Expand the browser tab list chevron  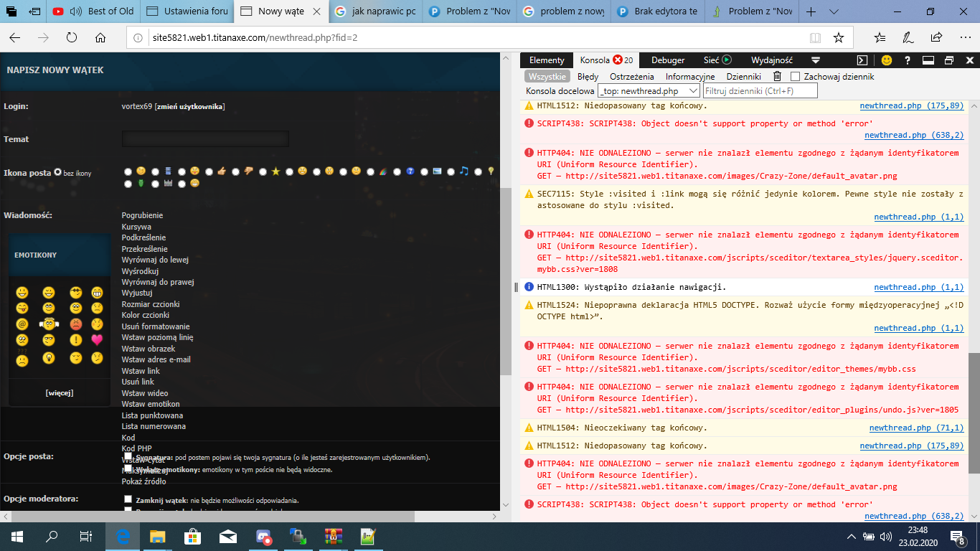point(833,12)
